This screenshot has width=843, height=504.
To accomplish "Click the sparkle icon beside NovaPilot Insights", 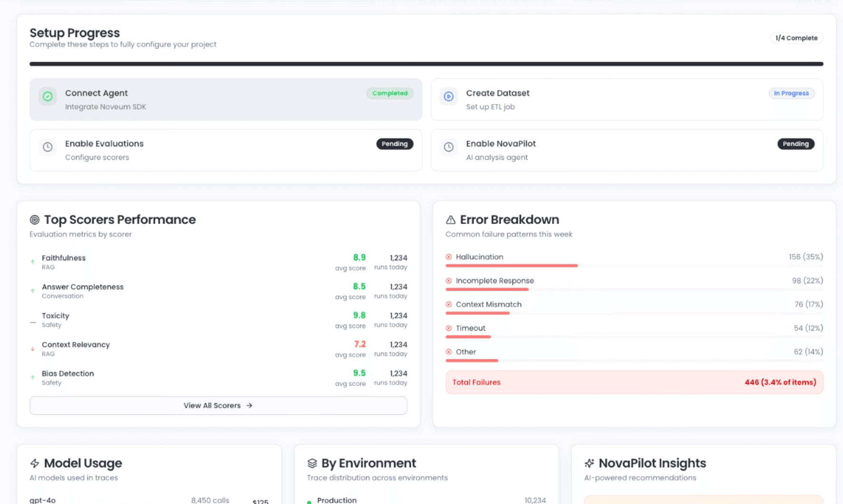I will coord(589,463).
